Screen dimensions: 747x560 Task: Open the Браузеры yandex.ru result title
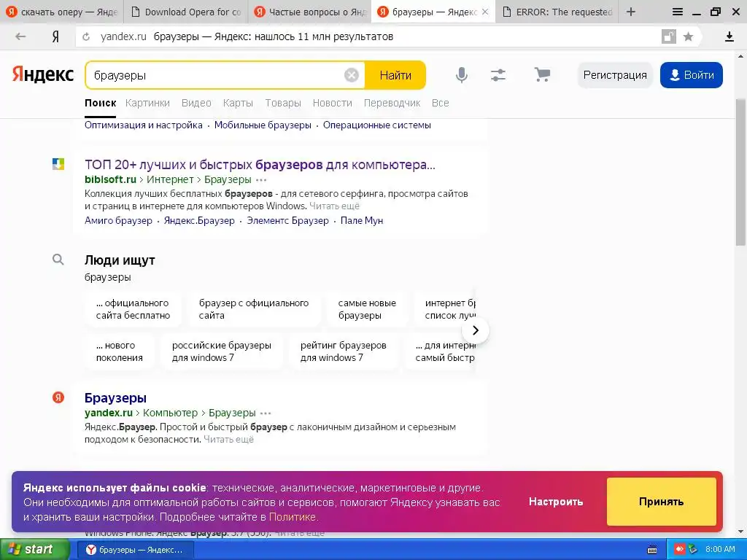(115, 398)
